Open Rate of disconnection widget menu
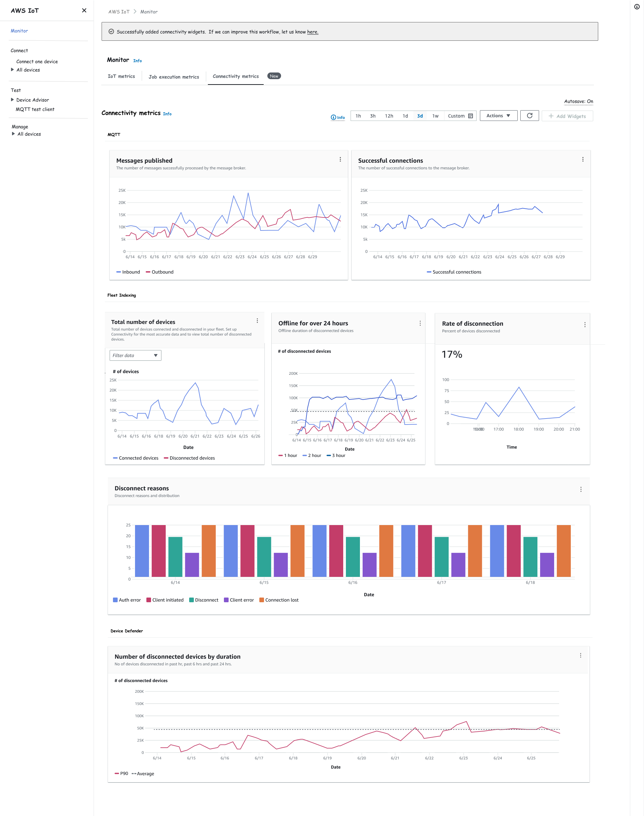 coord(585,325)
